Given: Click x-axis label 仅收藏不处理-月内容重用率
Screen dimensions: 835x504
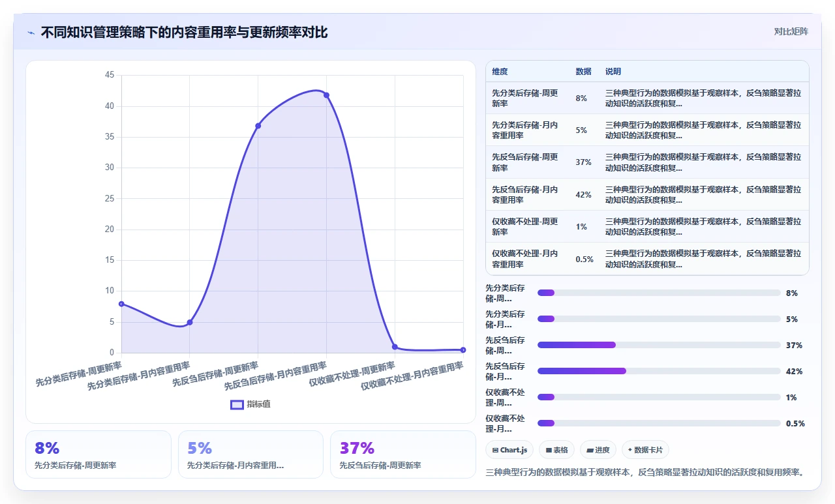Looking at the screenshot, I should point(414,377).
